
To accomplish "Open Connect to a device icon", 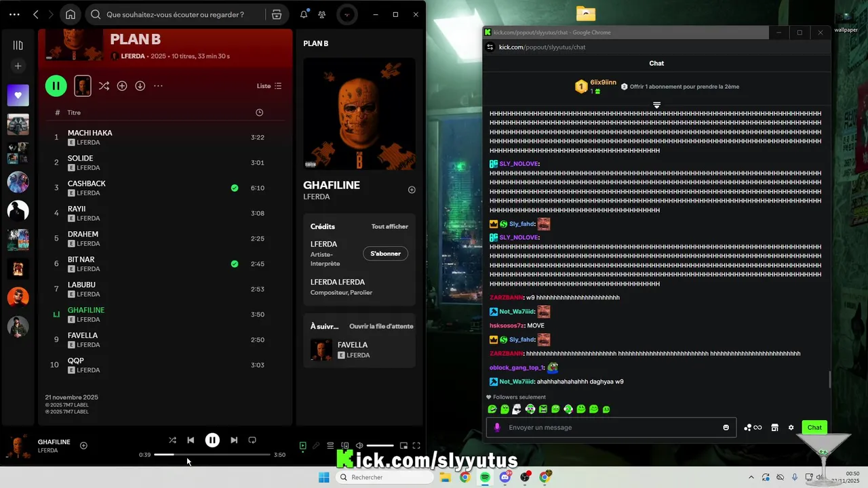I will click(344, 445).
